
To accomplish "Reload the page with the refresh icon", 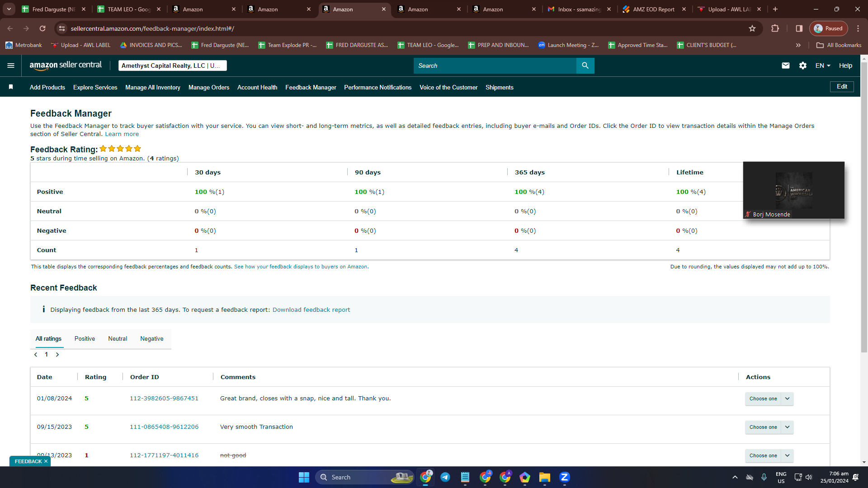I will [x=42, y=28].
